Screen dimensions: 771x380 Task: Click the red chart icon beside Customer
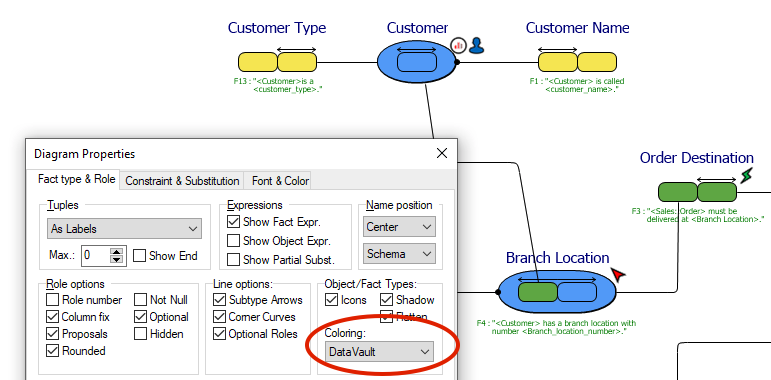pyautogui.click(x=458, y=46)
